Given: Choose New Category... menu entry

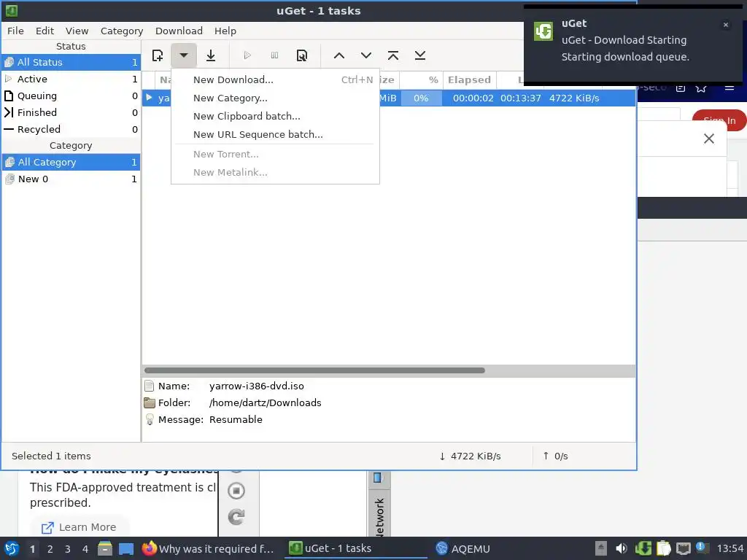Looking at the screenshot, I should pos(275,98).
